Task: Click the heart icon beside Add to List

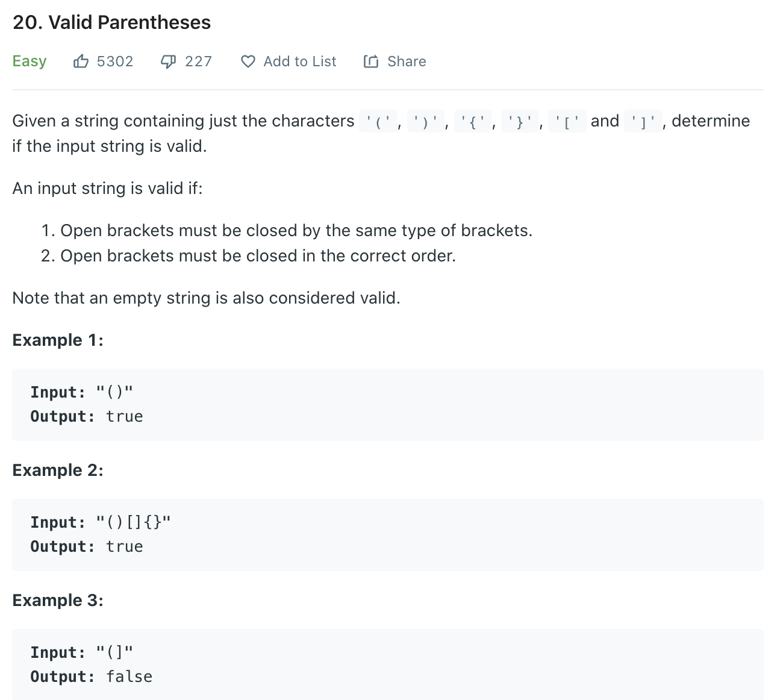Action: click(248, 61)
